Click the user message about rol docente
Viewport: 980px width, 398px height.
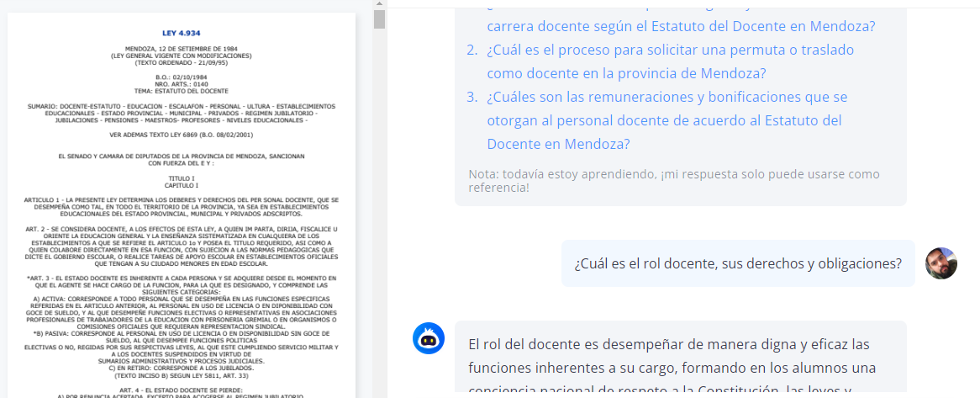(737, 263)
